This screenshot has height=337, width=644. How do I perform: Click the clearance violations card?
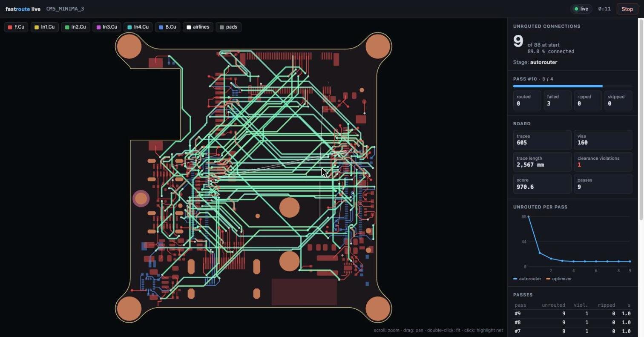[603, 161]
